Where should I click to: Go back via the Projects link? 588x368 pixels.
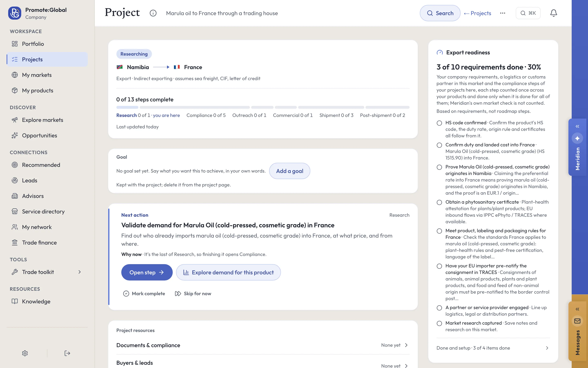478,13
